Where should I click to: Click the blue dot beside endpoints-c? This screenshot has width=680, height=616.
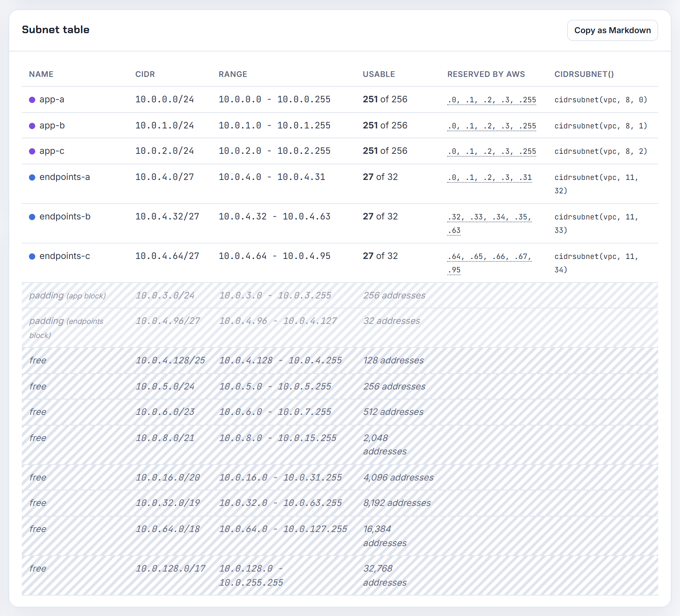pyautogui.click(x=32, y=256)
